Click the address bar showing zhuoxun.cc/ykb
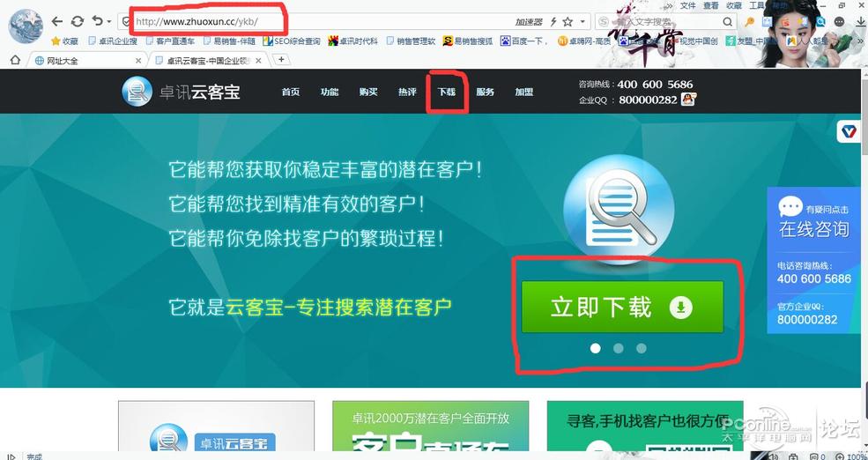 coord(354,21)
